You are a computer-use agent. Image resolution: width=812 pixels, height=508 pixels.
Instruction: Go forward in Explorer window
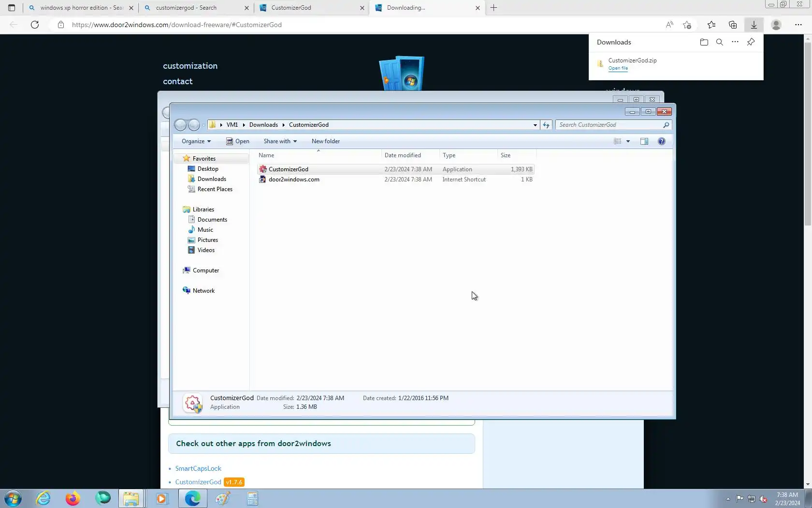click(194, 125)
